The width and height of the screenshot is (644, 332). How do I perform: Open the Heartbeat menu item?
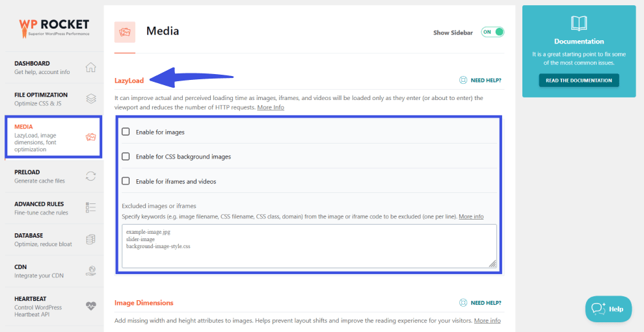pos(54,307)
